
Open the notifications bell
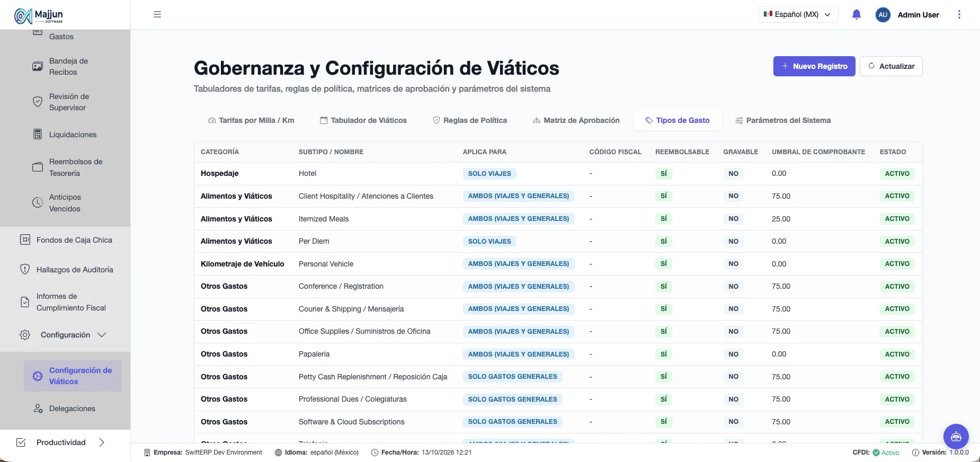click(857, 15)
